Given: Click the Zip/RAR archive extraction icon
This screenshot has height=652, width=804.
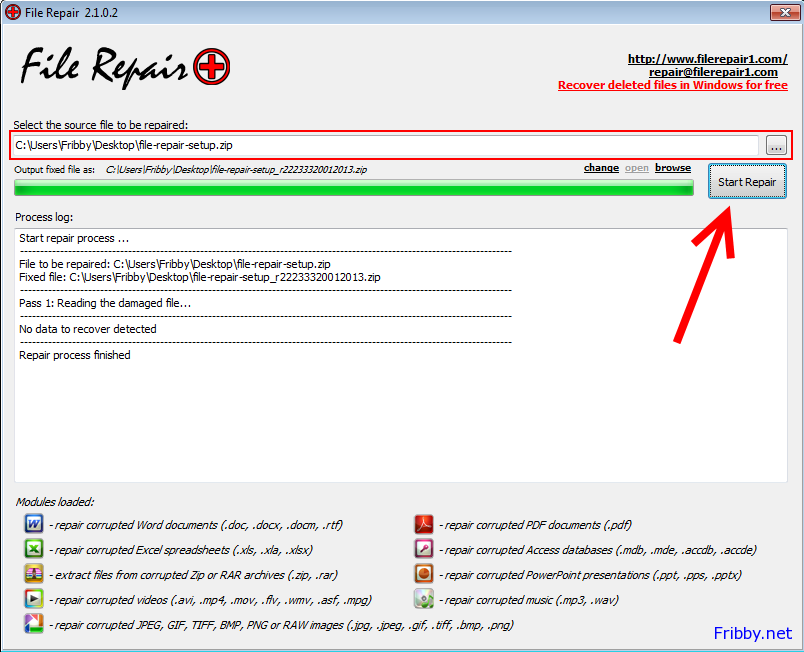Looking at the screenshot, I should tap(34, 574).
